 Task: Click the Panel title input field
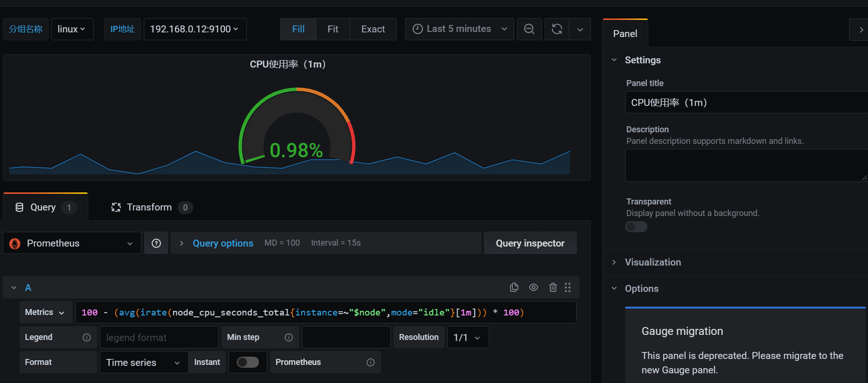click(746, 102)
